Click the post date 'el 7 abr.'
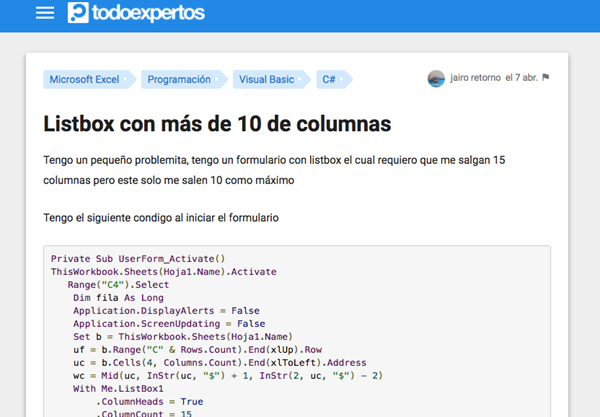This screenshot has height=417, width=600. pos(522,78)
